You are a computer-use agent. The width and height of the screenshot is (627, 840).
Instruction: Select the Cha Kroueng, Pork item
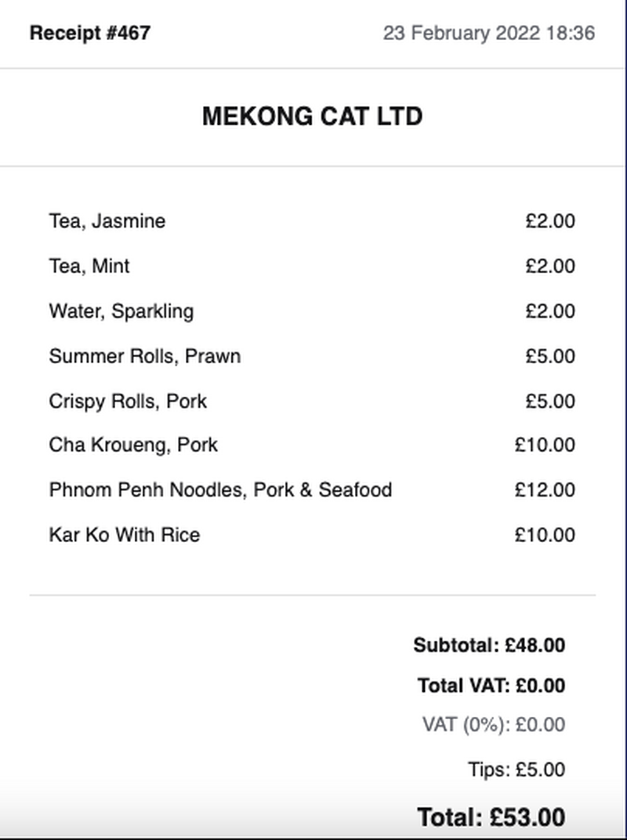133,445
